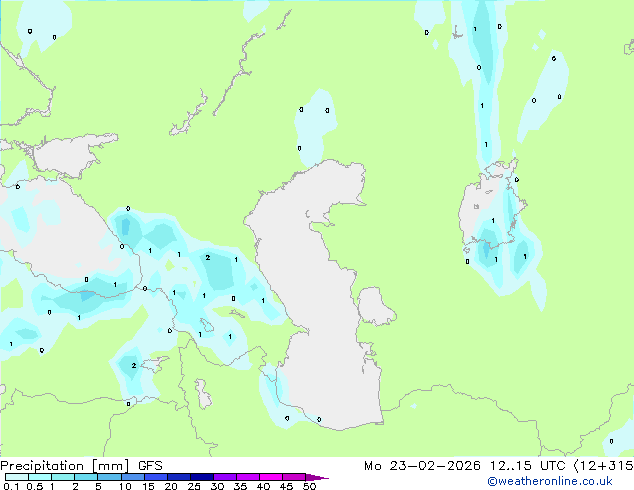This screenshot has height=490, width=634.
Task: Pick the 1–2 mm legend swatch
Action: [63, 477]
